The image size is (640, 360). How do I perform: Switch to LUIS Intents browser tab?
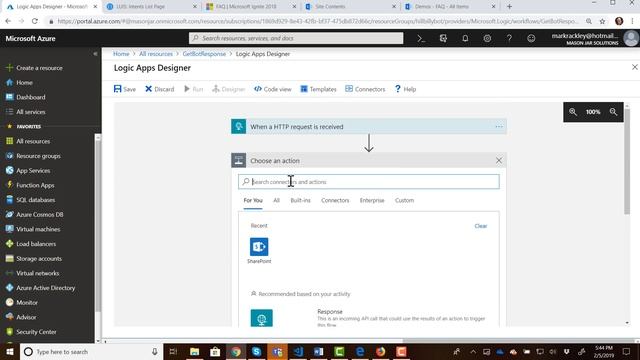[151, 7]
